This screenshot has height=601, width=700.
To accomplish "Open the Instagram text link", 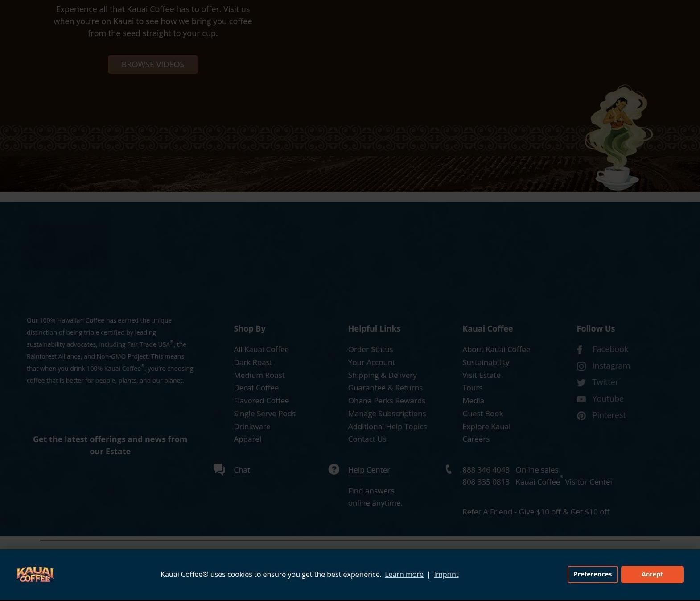I will (611, 366).
